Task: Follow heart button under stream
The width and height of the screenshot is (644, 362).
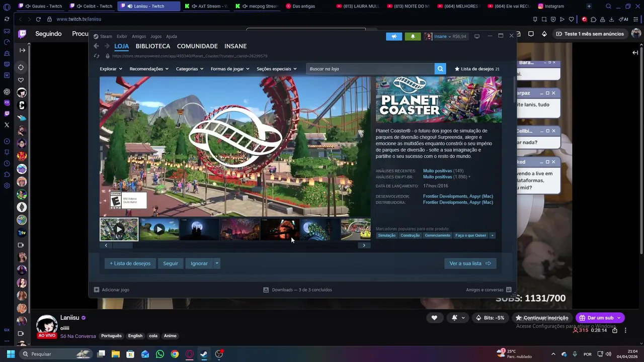Action: 434,318
